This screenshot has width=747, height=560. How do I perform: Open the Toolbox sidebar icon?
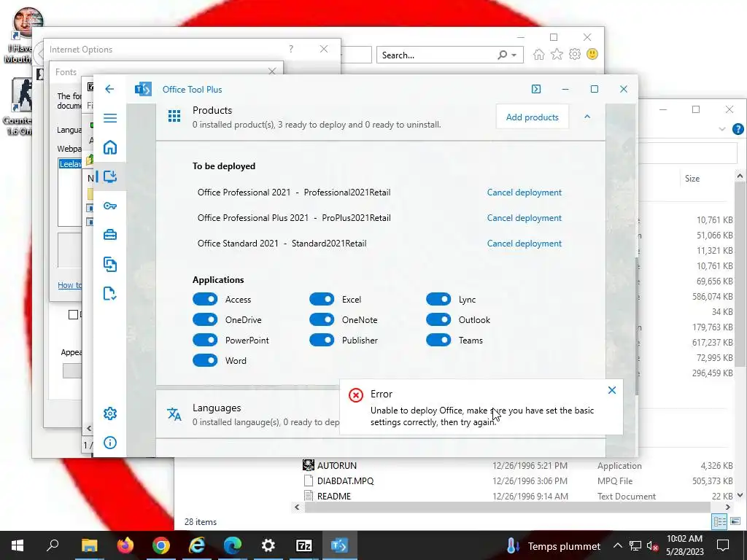pyautogui.click(x=110, y=235)
